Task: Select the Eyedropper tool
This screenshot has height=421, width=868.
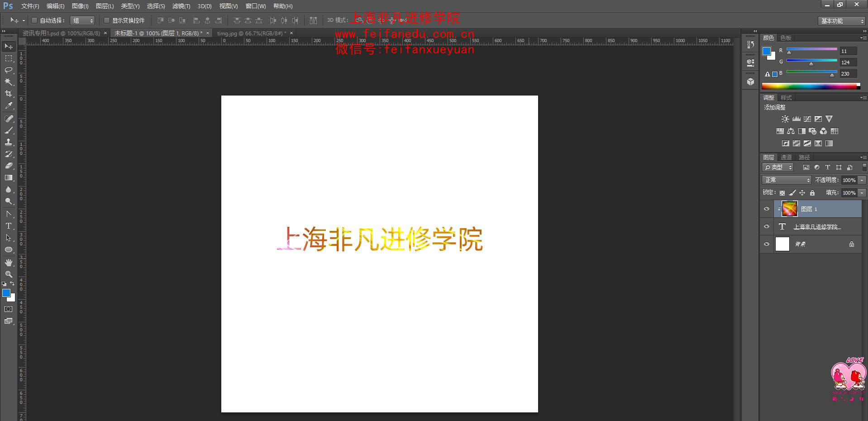Action: click(9, 105)
